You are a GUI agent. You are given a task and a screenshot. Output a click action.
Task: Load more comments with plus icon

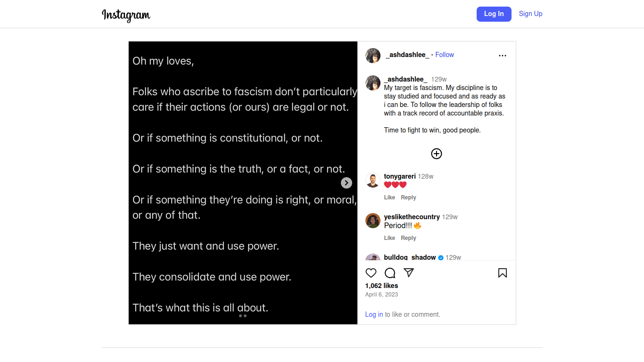click(437, 154)
